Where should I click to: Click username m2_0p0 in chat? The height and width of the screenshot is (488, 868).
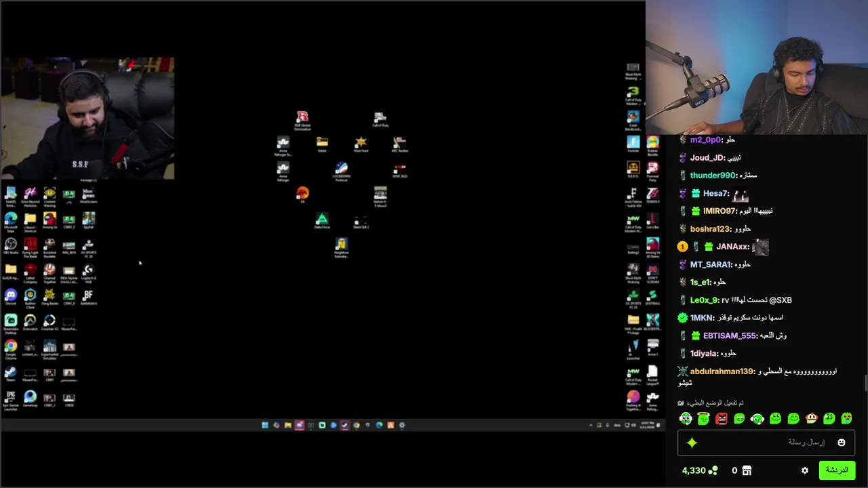point(705,140)
